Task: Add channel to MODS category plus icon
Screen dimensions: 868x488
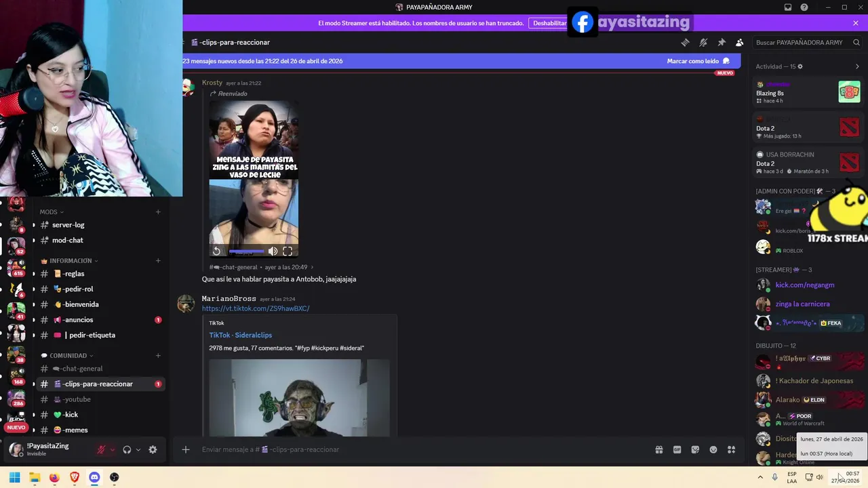Action: [158, 212]
